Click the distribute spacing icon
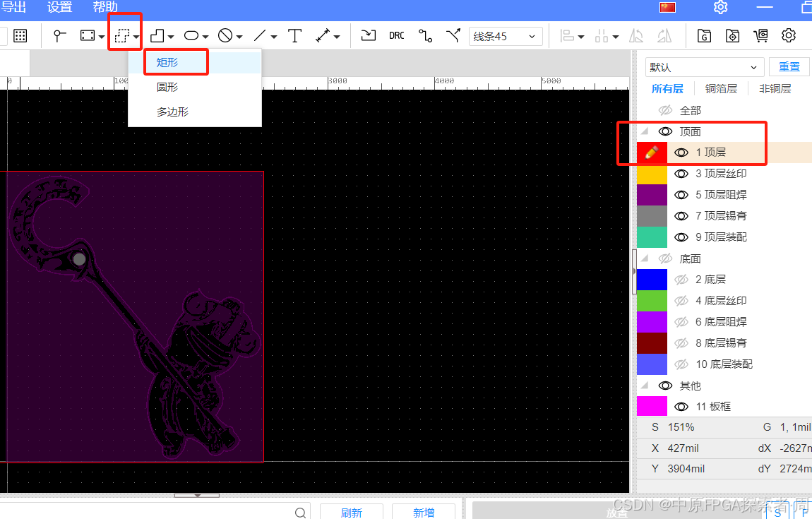Image resolution: width=812 pixels, height=519 pixels. (x=602, y=36)
